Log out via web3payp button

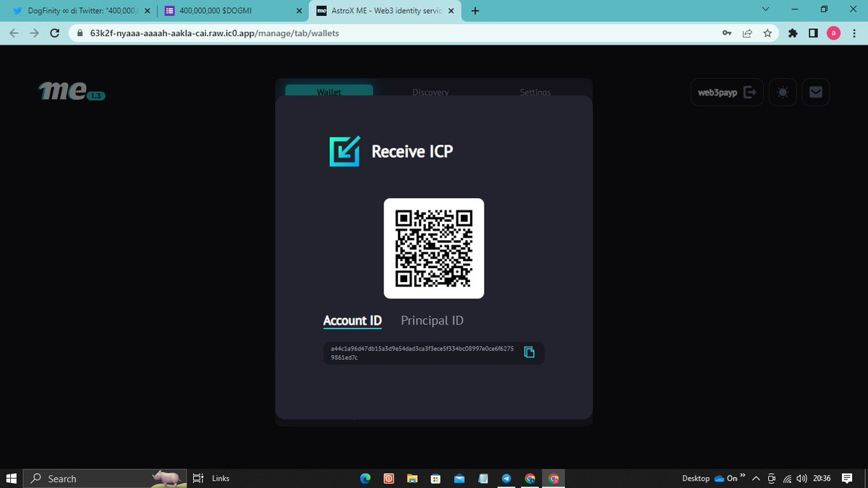[727, 92]
